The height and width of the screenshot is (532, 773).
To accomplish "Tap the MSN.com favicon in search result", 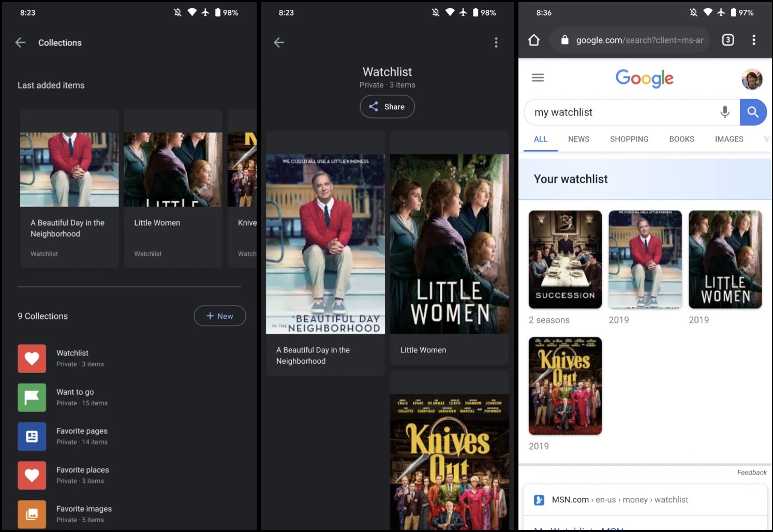I will [x=539, y=500].
